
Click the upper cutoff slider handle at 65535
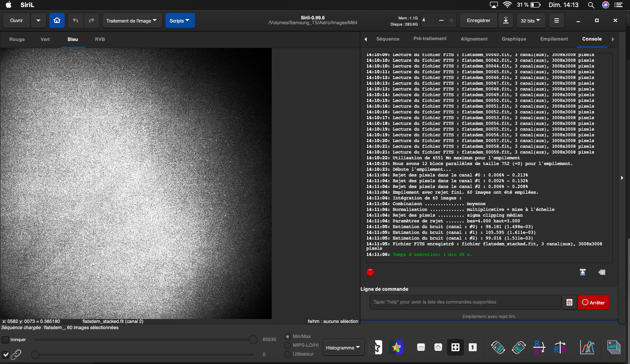click(x=253, y=340)
